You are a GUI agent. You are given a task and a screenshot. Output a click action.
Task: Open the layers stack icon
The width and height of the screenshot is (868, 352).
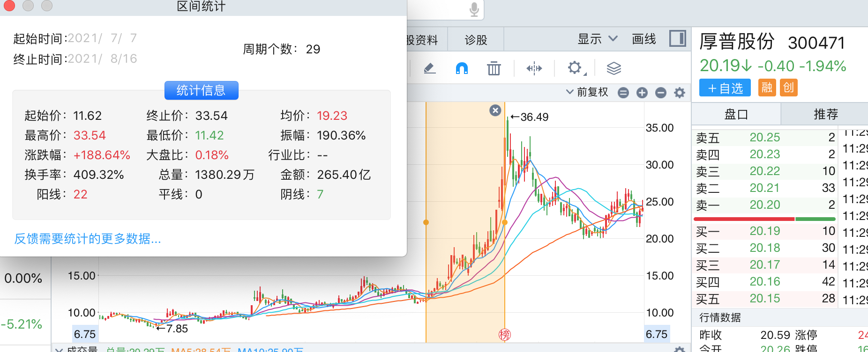[614, 69]
